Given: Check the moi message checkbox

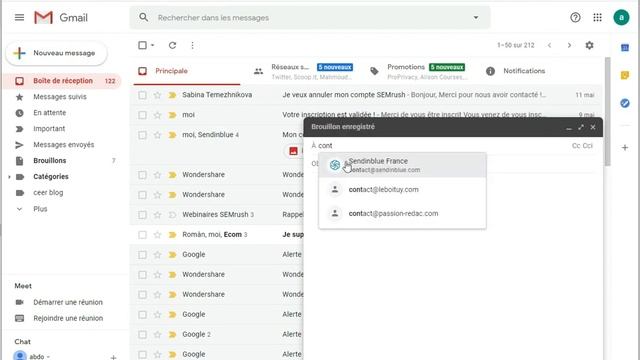Looking at the screenshot, I should pos(142,115).
